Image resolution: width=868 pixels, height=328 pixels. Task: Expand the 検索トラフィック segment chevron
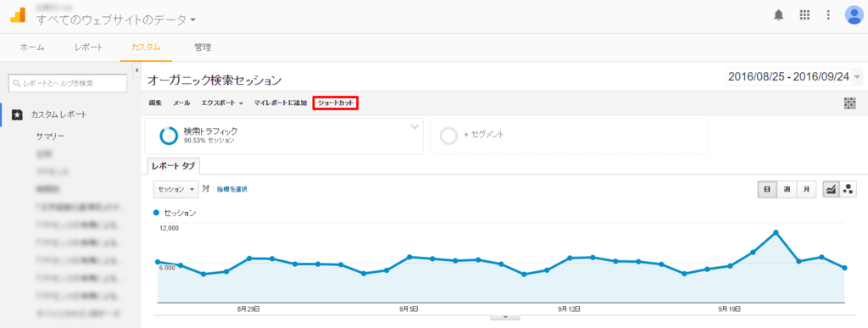[415, 127]
